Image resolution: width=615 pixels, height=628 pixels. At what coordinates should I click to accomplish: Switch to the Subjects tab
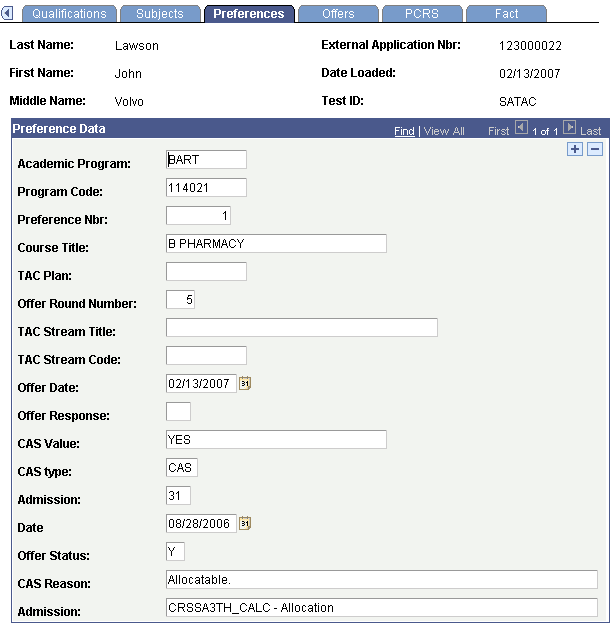click(160, 14)
